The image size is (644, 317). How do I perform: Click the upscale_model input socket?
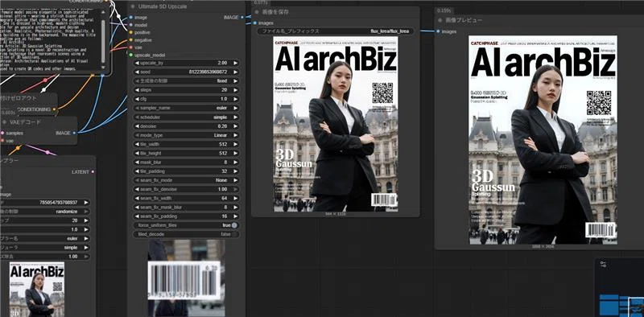pyautogui.click(x=130, y=55)
